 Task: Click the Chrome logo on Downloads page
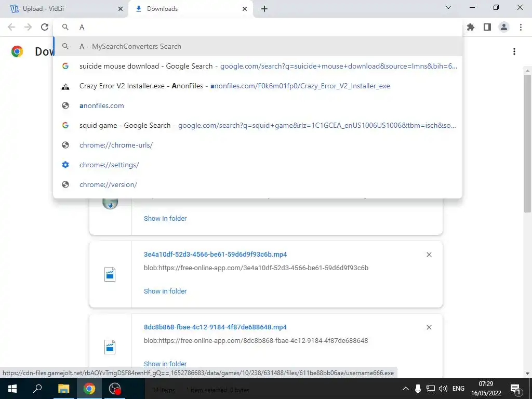coord(17,51)
